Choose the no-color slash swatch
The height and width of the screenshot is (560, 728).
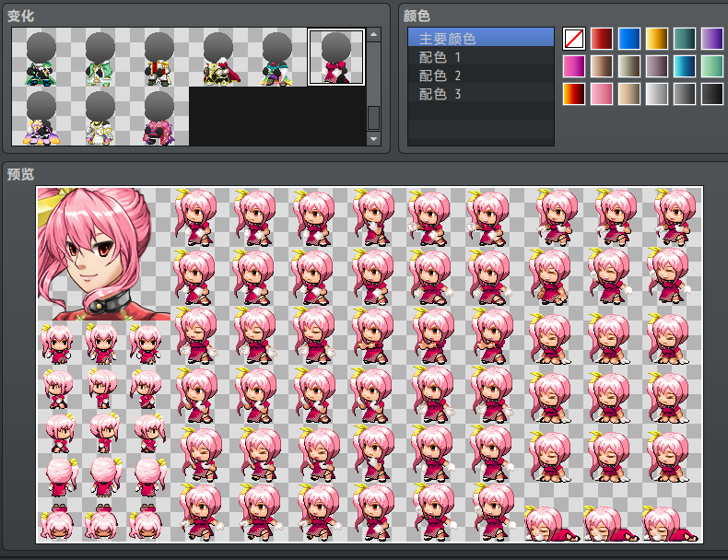pyautogui.click(x=574, y=39)
